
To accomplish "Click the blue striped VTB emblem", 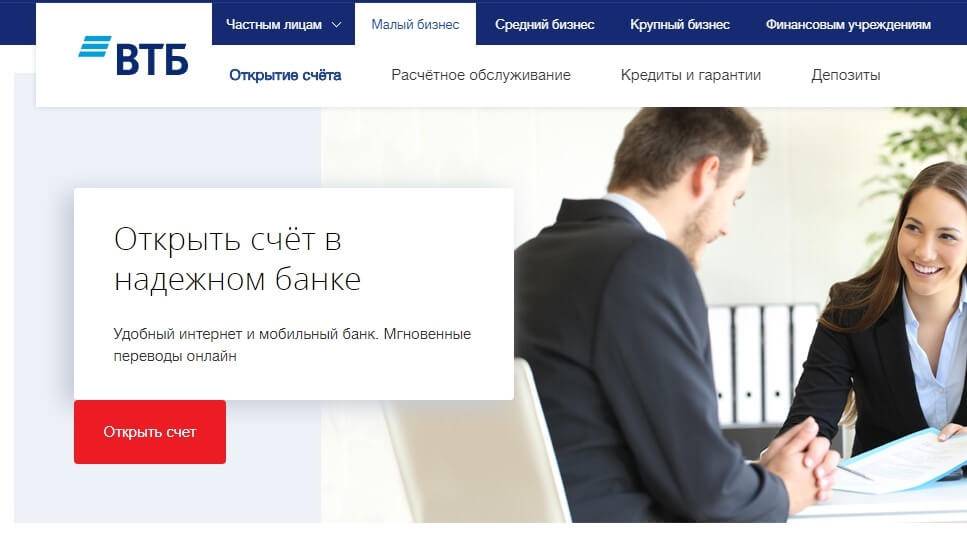I will tap(94, 46).
